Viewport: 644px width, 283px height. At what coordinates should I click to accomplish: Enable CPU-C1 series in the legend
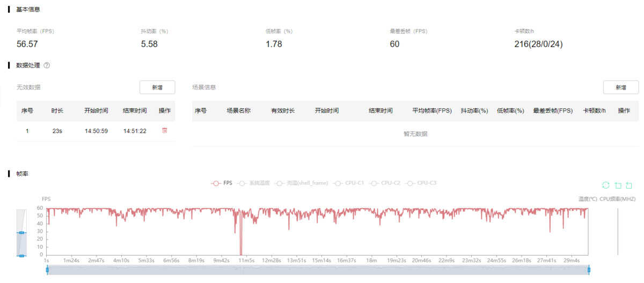(x=348, y=183)
